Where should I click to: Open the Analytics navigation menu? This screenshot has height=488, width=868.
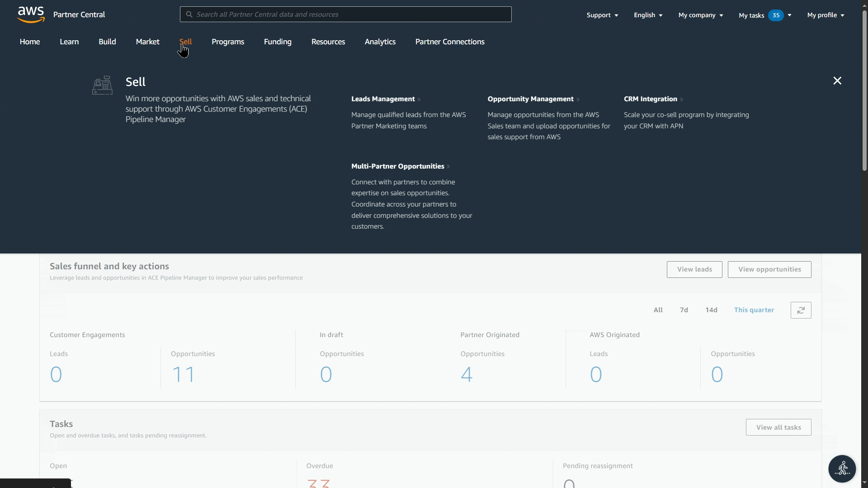380,42
